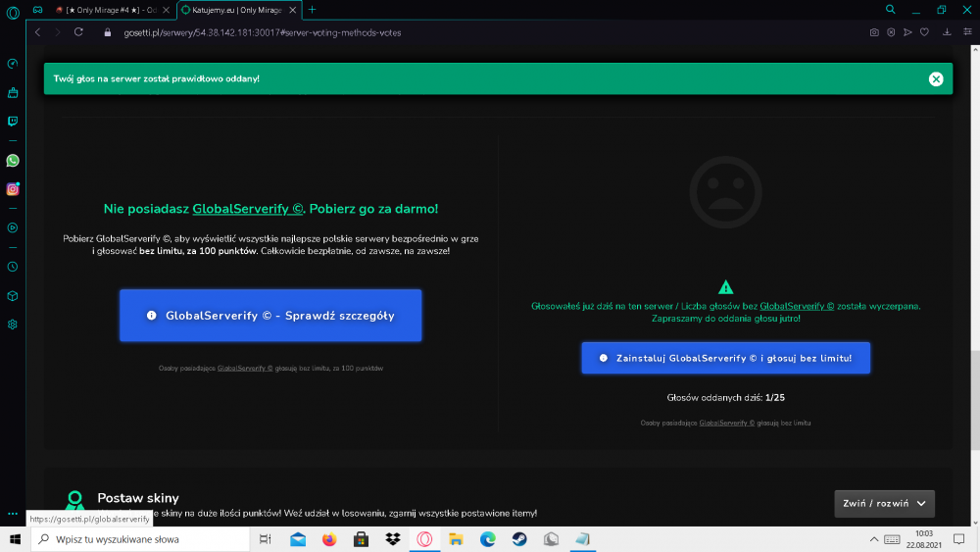Image resolution: width=980 pixels, height=552 pixels.
Task: Open GX Control speedometer icon in sidebar
Action: click(x=13, y=64)
